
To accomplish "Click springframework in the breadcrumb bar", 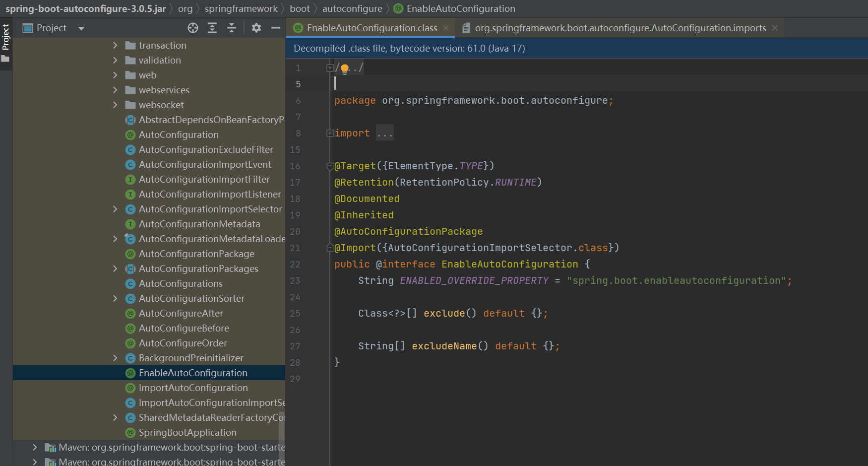I will (x=241, y=8).
